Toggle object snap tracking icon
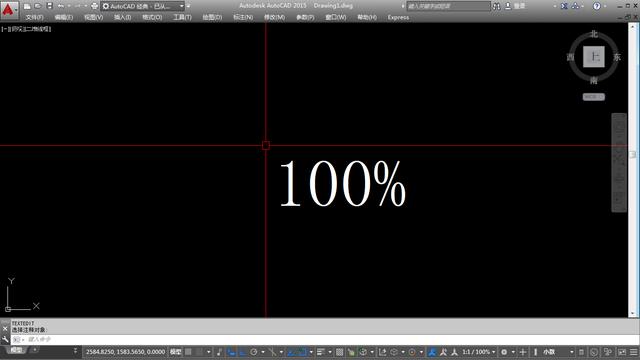The image size is (640, 360). pos(291,352)
